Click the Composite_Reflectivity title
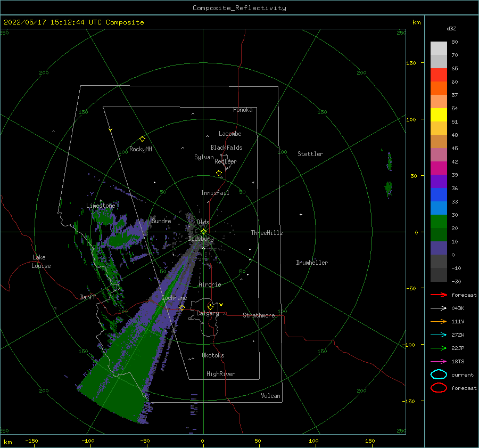Viewport: 479px width, 448px height. pyautogui.click(x=240, y=8)
